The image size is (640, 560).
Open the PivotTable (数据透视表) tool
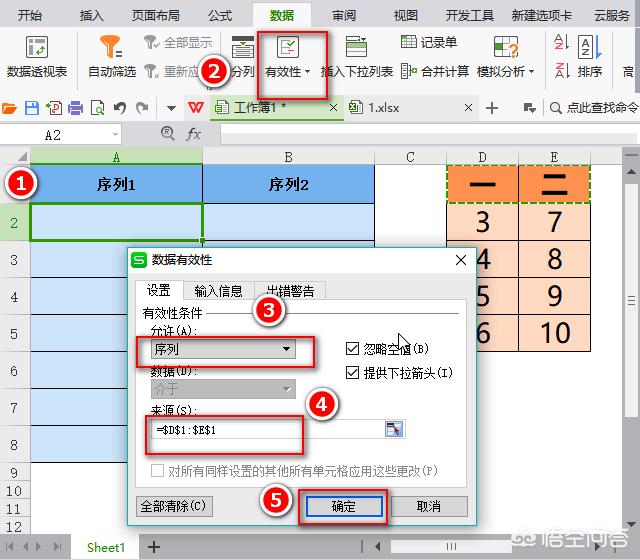point(37,58)
